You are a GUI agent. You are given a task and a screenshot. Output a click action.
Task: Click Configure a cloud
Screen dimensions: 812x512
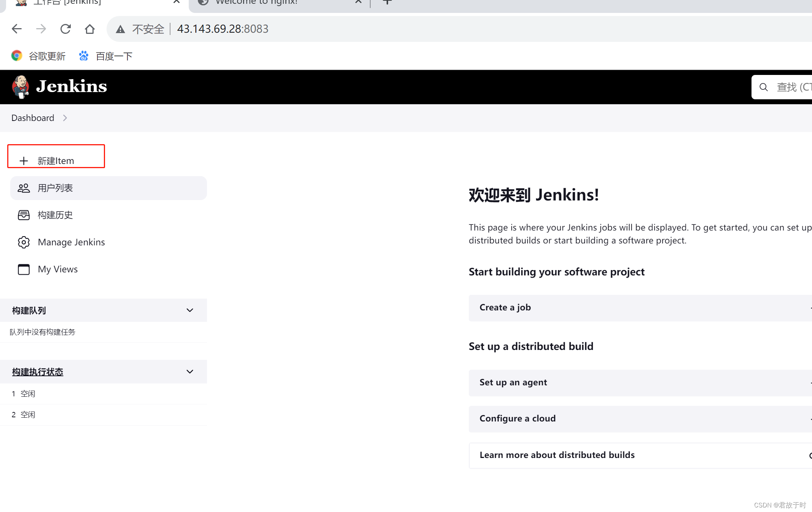(x=640, y=419)
